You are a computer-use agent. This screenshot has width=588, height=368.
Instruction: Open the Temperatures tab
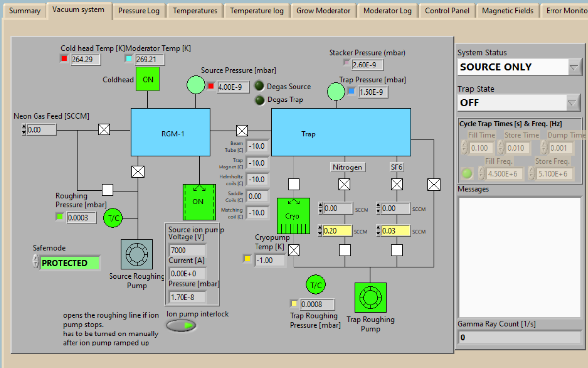tap(195, 11)
